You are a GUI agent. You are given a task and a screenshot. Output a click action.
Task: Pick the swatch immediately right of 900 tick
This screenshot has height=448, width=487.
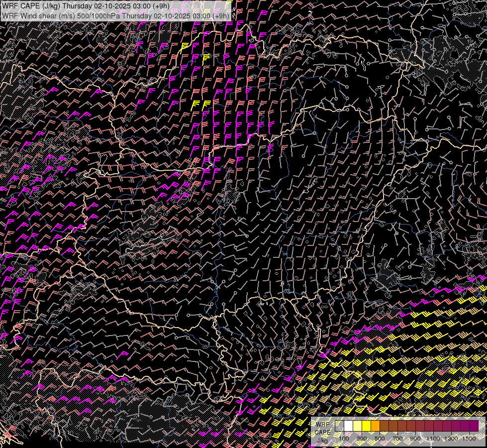coord(420,426)
